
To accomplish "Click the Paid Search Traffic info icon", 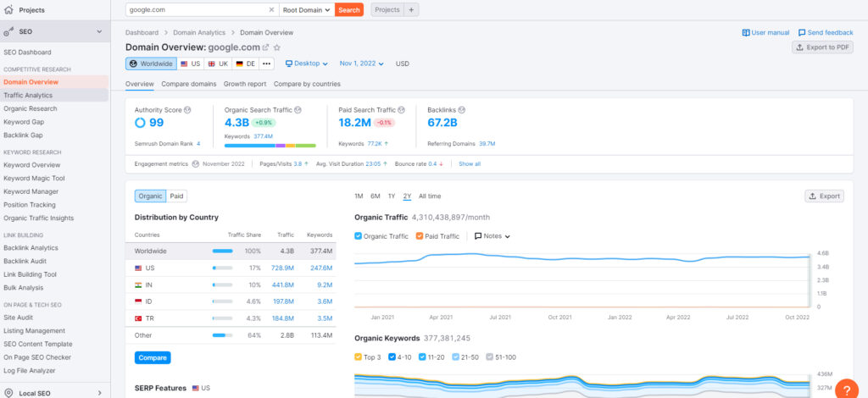I will (401, 110).
